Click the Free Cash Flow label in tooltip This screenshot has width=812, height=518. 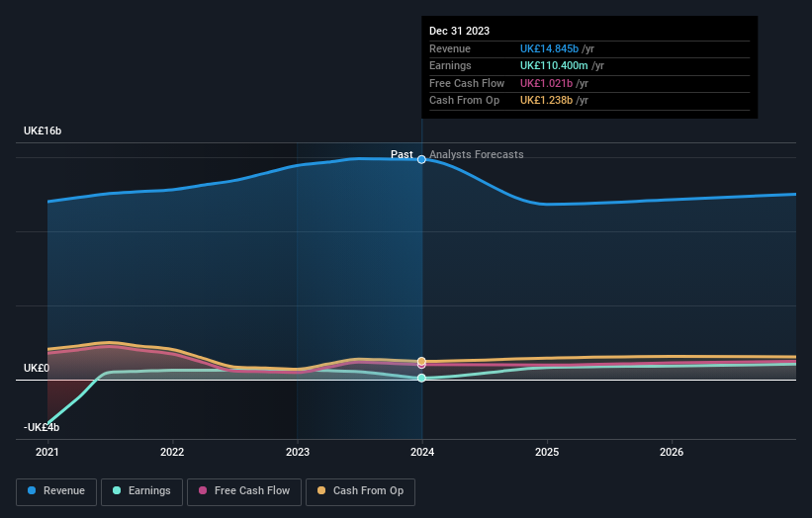click(x=467, y=83)
